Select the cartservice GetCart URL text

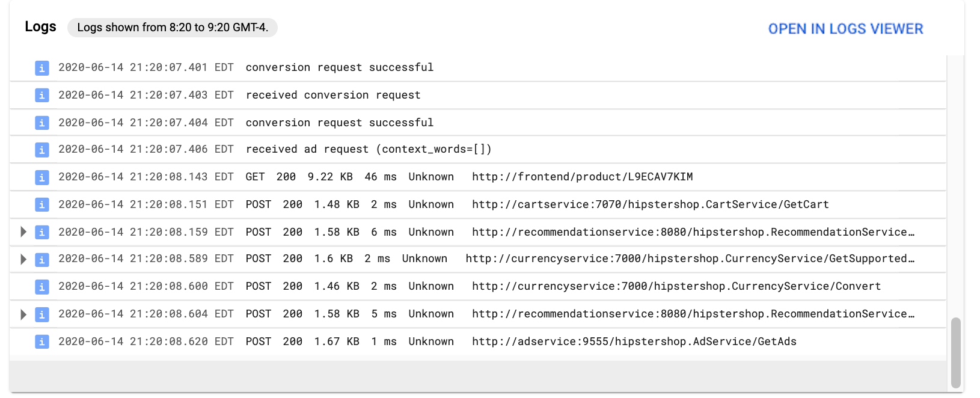click(650, 204)
